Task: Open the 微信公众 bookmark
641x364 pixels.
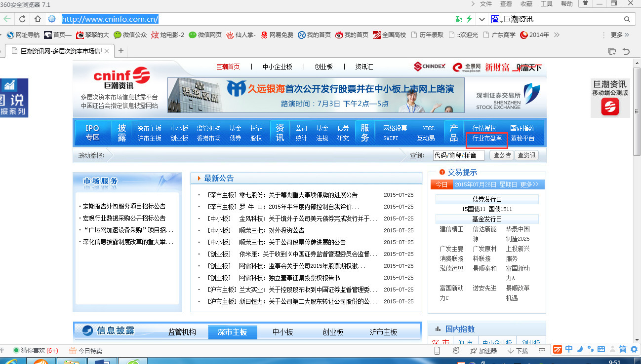Action: point(130,35)
